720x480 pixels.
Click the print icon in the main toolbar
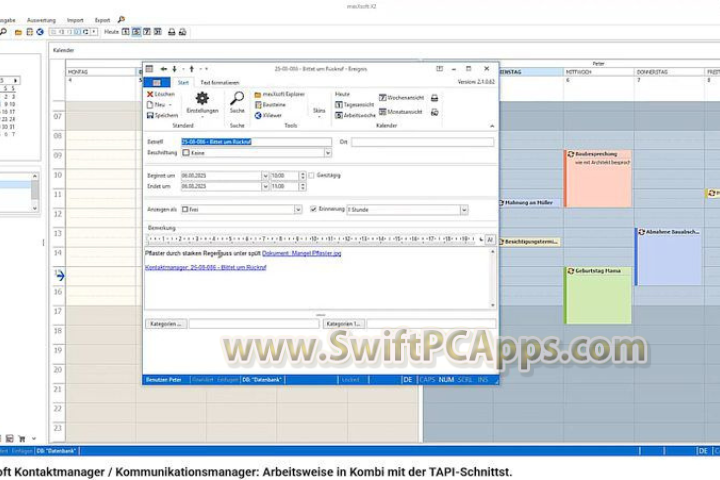(x=171, y=32)
